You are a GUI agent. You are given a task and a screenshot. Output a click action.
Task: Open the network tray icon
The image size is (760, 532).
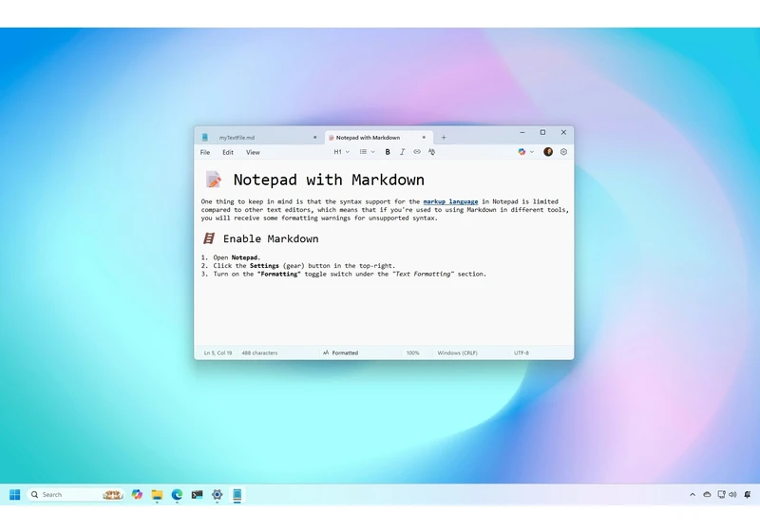coord(721,494)
